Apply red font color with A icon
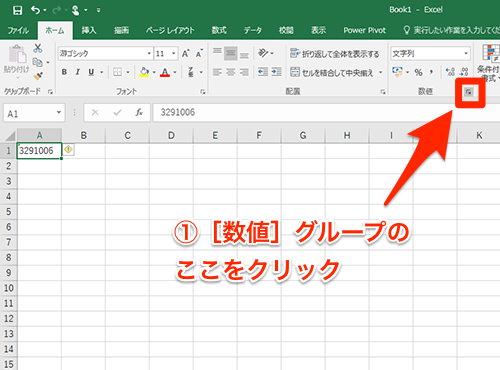Screen dimensions: 500x370 coord(165,72)
